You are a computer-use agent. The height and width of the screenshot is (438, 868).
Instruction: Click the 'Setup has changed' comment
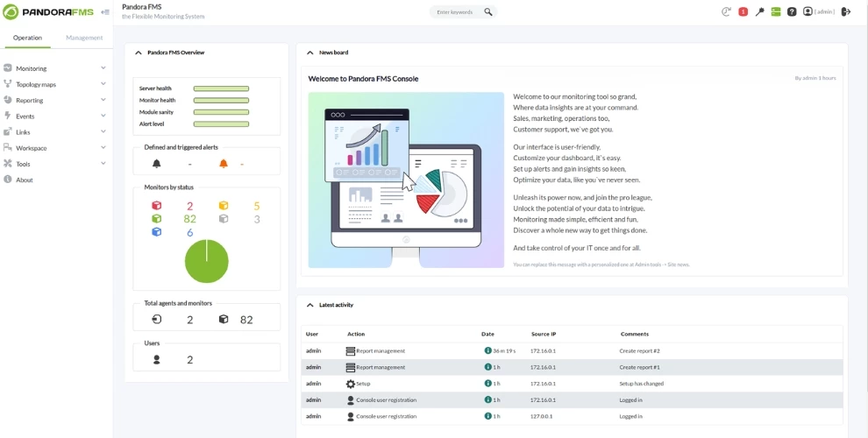click(x=641, y=384)
